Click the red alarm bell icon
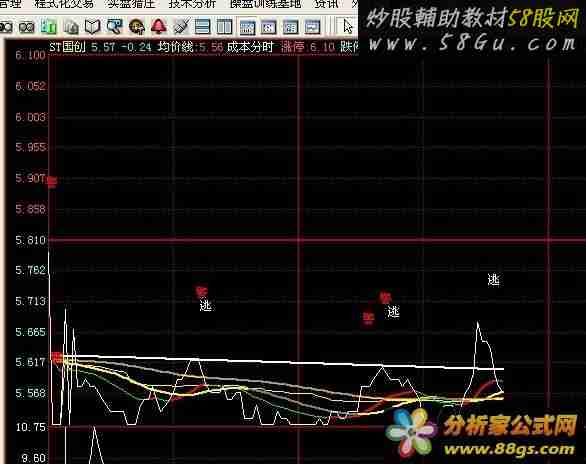This screenshot has height=464, width=586. click(159, 26)
